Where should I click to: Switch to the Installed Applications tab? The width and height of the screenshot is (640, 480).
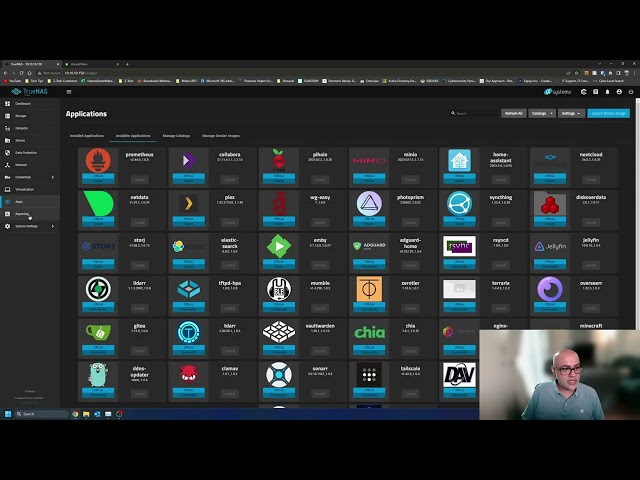87,136
